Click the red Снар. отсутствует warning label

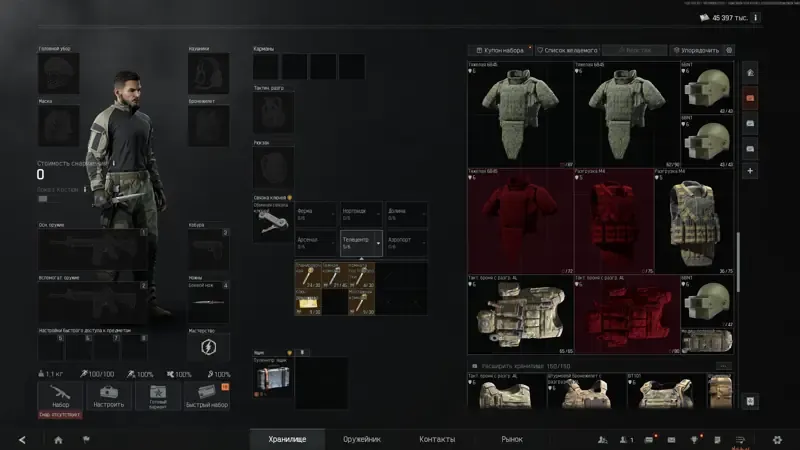[x=60, y=415]
